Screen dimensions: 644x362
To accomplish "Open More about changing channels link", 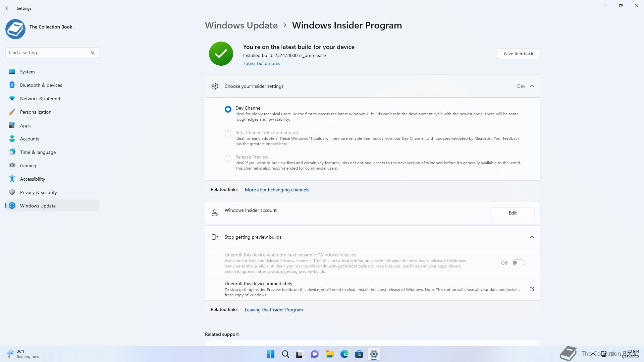I will (x=277, y=190).
